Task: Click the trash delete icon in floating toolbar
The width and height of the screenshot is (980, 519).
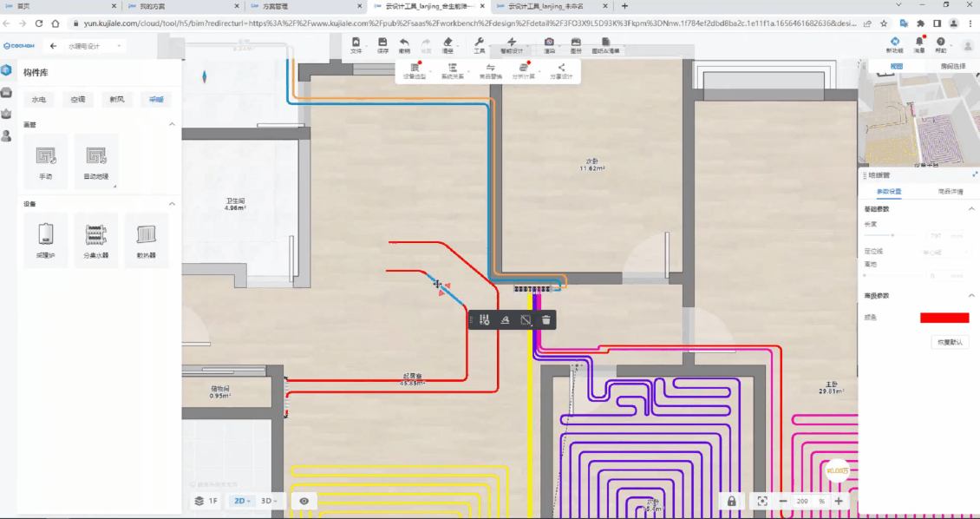Action: tap(546, 320)
